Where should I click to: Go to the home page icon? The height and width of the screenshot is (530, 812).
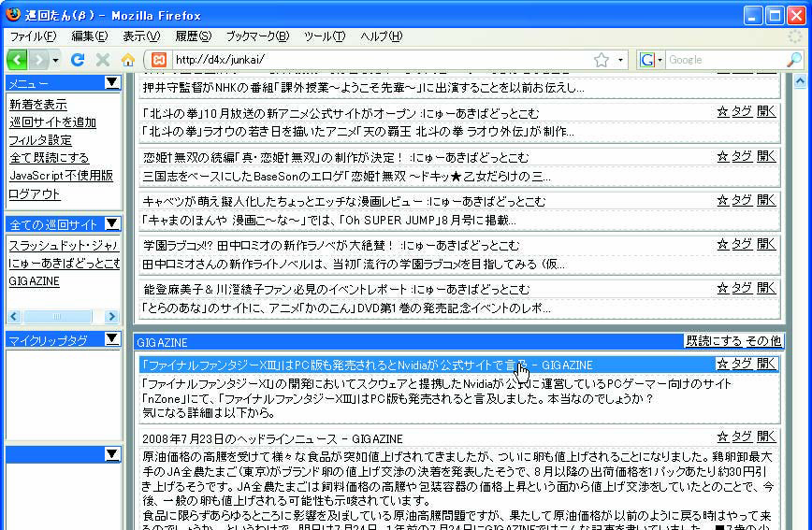coord(128,60)
